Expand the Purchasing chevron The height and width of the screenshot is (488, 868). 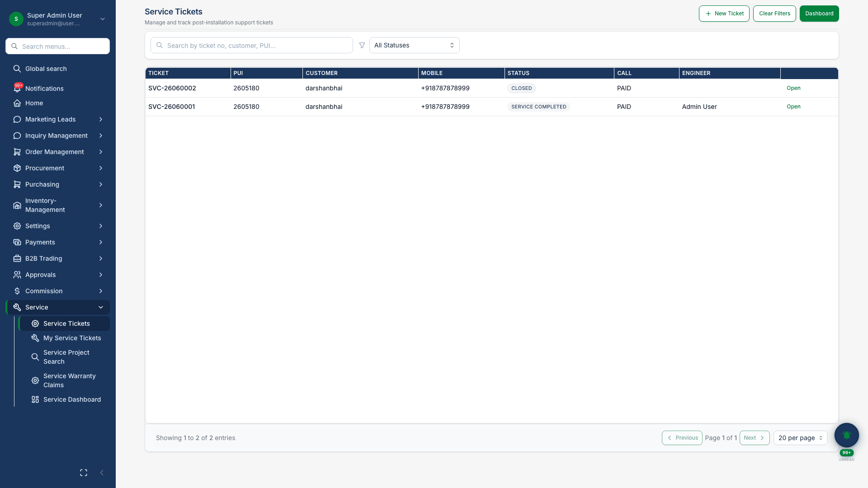[x=101, y=184]
